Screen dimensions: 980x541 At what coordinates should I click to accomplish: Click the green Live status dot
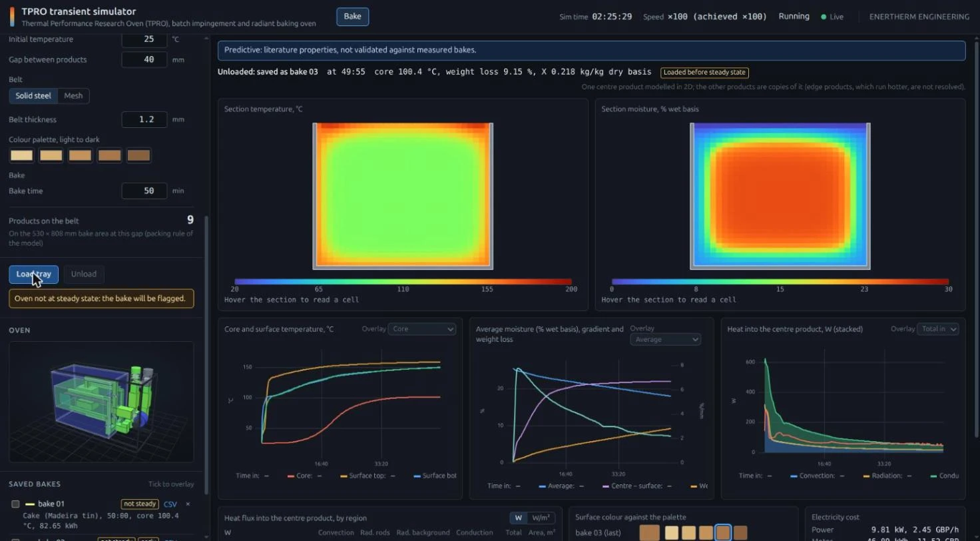(x=824, y=17)
